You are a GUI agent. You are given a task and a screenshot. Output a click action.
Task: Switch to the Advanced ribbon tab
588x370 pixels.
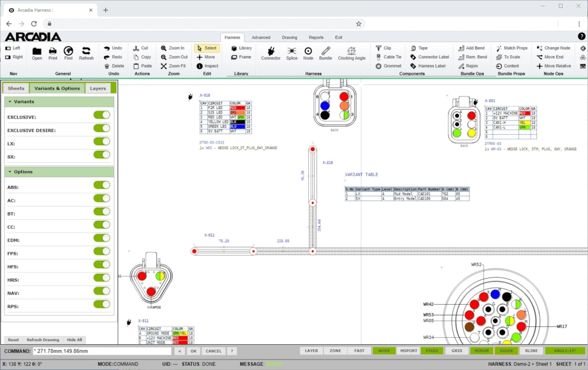point(261,37)
